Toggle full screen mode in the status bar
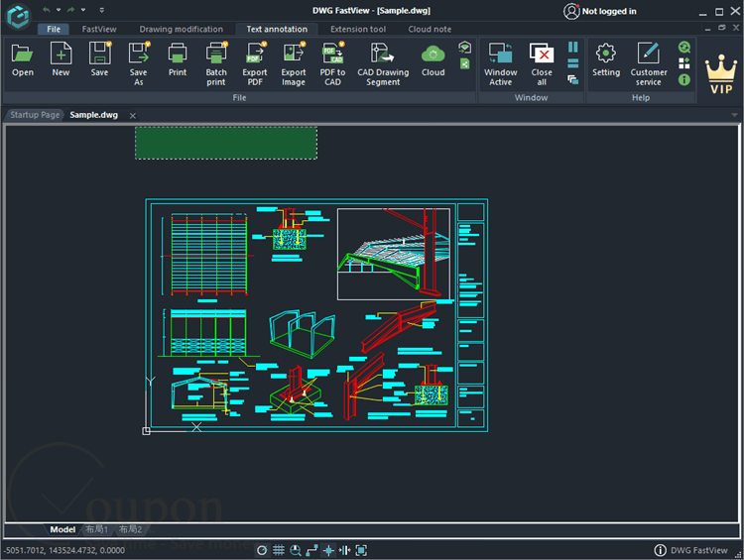The width and height of the screenshot is (744, 560). (x=361, y=550)
